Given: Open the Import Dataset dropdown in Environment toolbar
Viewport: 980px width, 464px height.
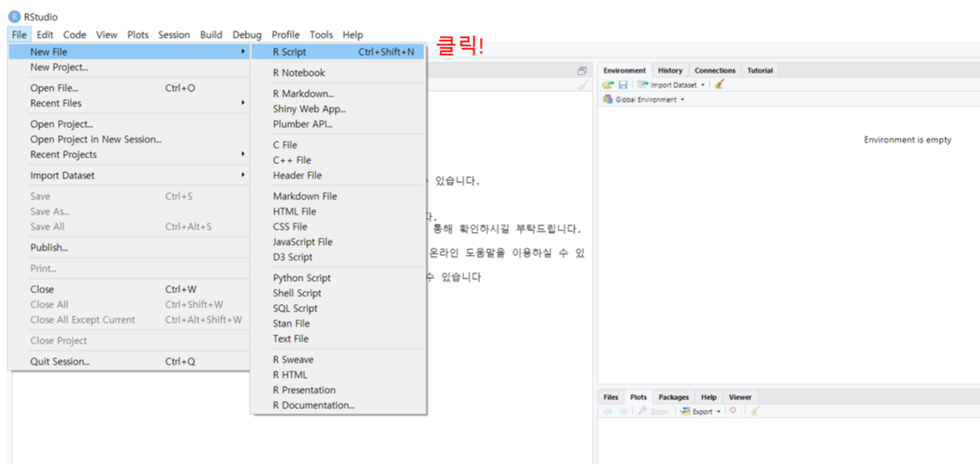Looking at the screenshot, I should 672,84.
